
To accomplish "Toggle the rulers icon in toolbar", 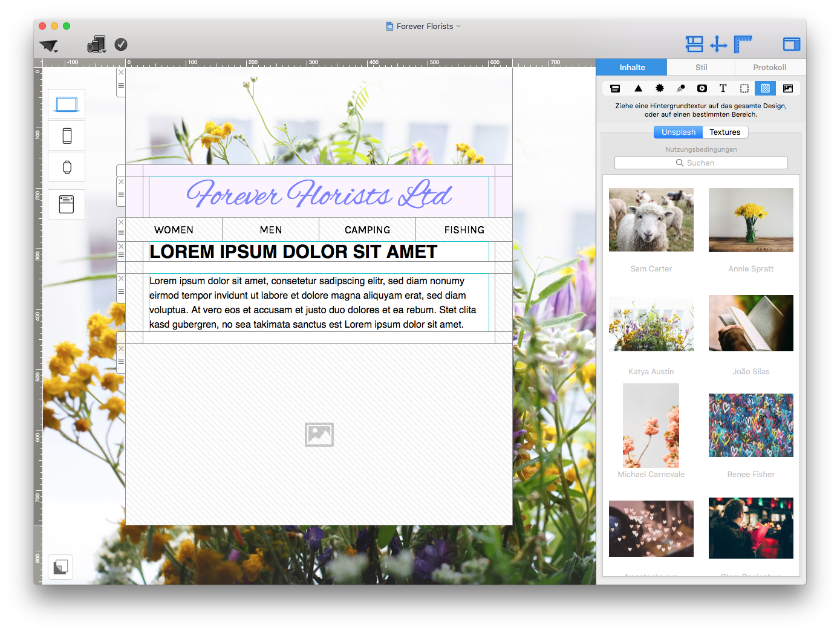I will click(x=743, y=44).
